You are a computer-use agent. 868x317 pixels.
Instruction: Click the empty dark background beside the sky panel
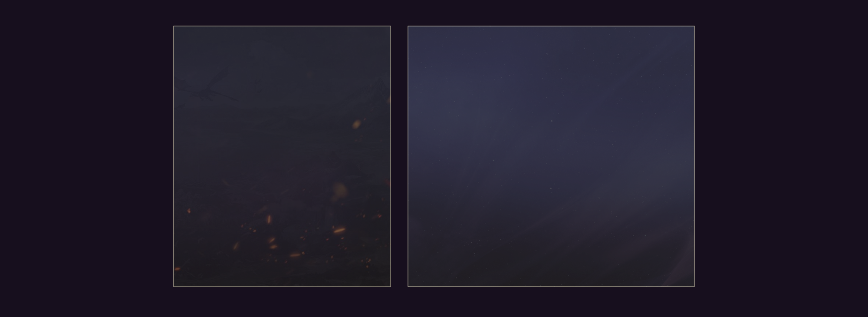point(781,156)
